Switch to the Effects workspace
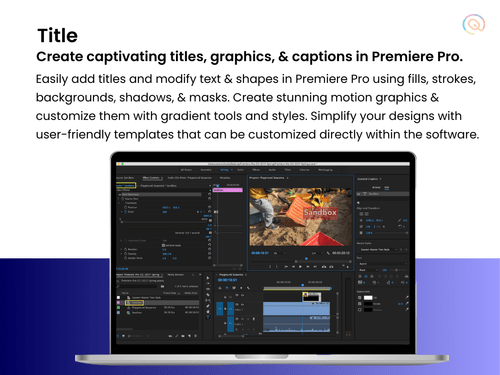This screenshot has width=500, height=375. (x=256, y=170)
